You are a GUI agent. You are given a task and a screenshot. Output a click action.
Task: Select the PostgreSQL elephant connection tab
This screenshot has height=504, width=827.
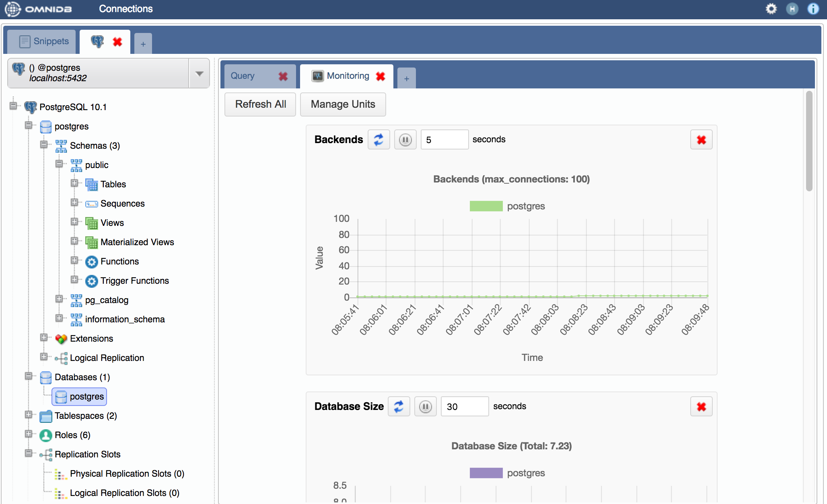coord(97,41)
